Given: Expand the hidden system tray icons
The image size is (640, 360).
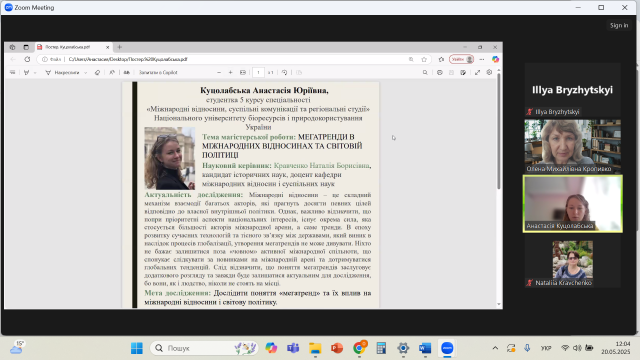Looking at the screenshot, I should [x=495, y=348].
